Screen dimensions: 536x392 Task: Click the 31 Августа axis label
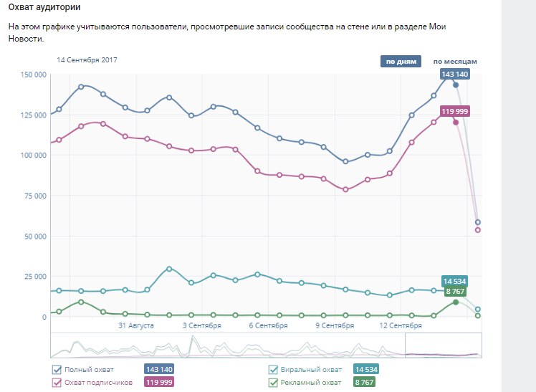136,325
